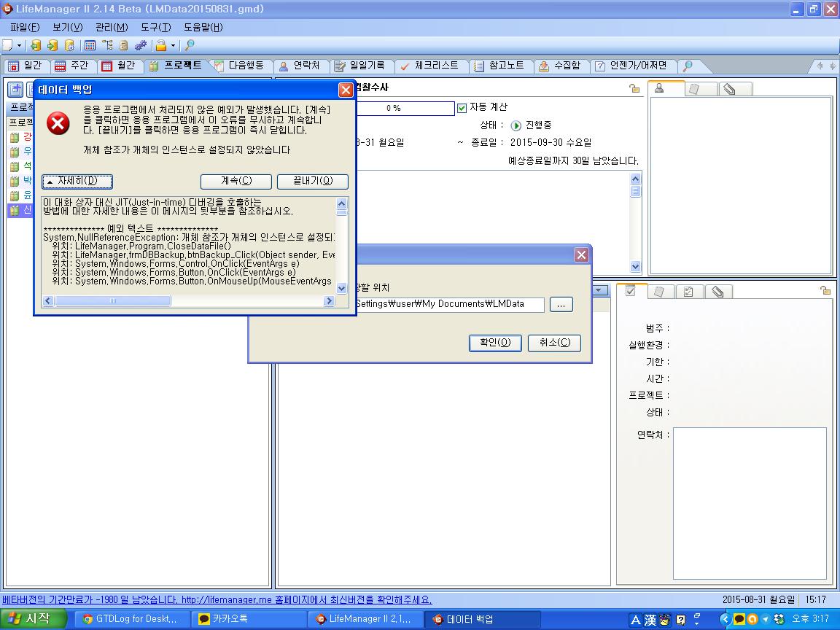Click the 끝내기(Q) button in the error dialog
Screen dimensions: 840x630
pos(313,182)
